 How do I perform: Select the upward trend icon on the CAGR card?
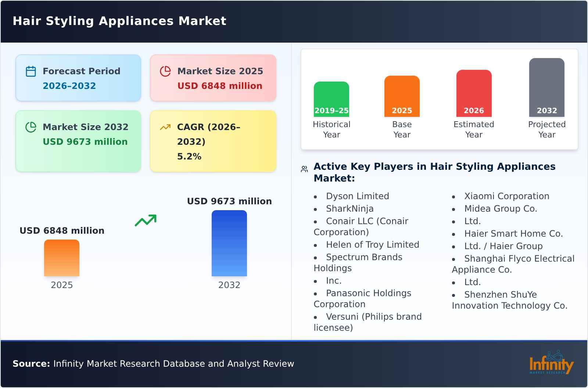click(165, 127)
